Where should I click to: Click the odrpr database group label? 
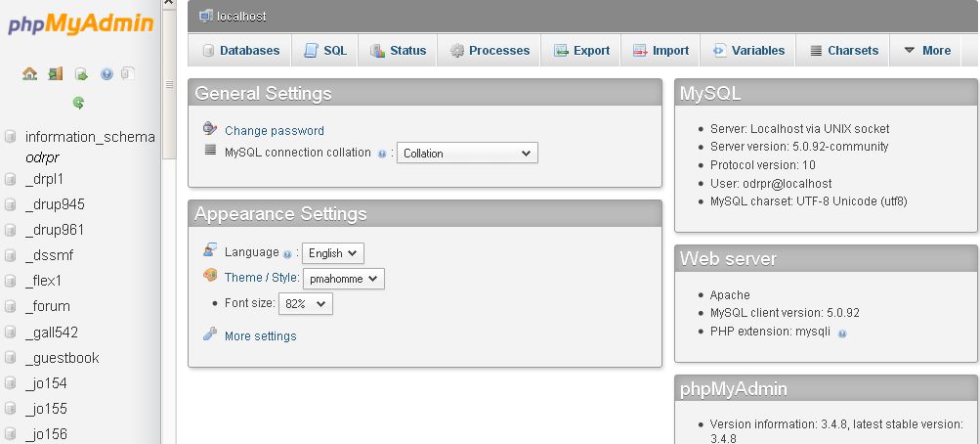click(x=42, y=157)
